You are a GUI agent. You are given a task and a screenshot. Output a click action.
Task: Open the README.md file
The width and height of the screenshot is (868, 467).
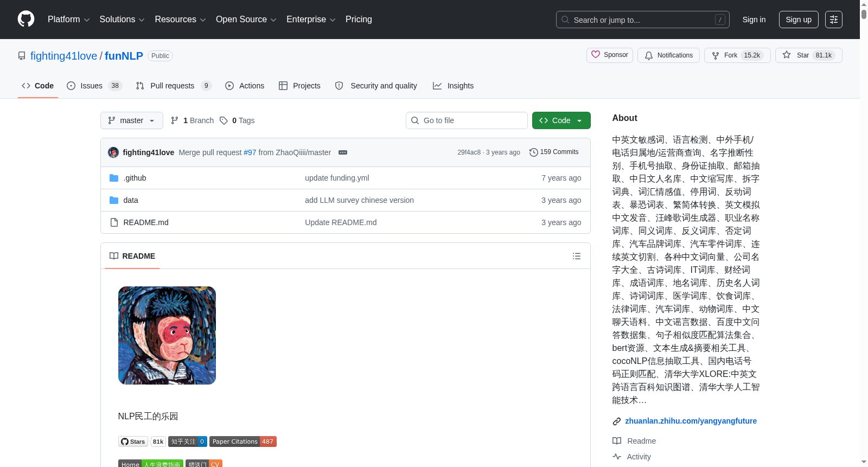[146, 222]
